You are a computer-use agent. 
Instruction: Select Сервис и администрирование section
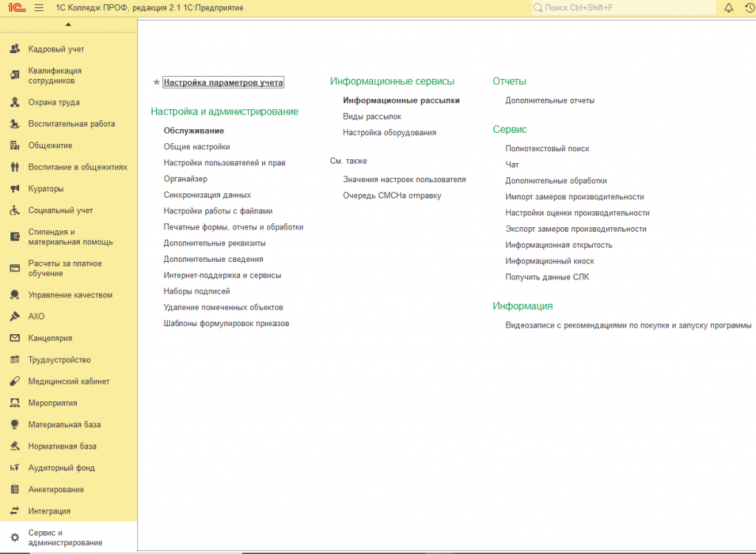pos(69,538)
